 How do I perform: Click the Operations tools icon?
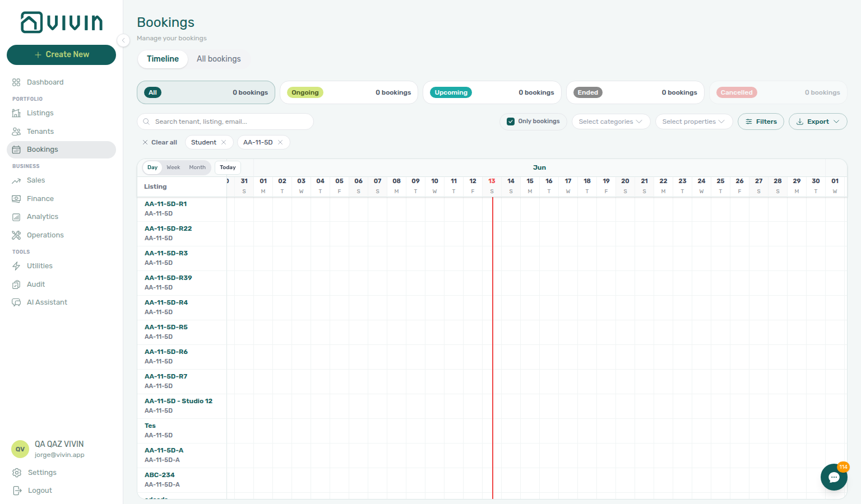16,235
